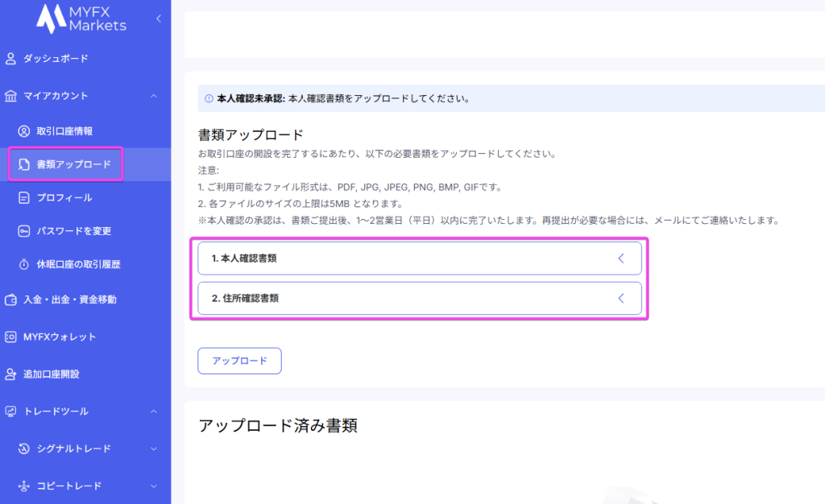Click the 取引口座情報 user circle icon
Image resolution: width=825 pixels, height=504 pixels.
click(x=23, y=131)
